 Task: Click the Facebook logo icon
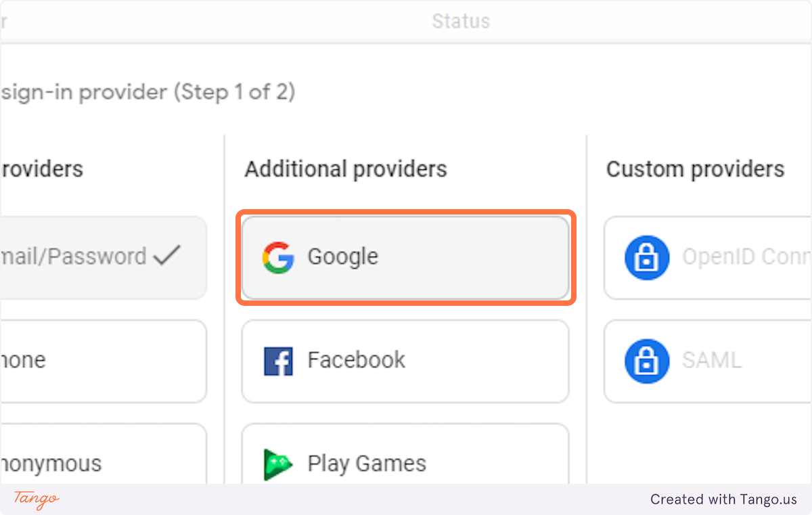(278, 361)
